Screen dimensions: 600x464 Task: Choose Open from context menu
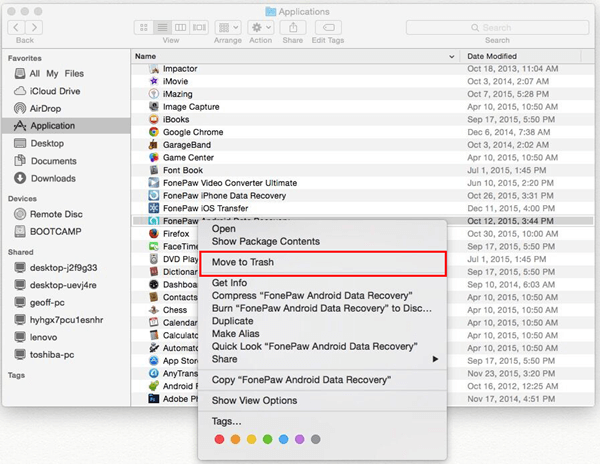coord(322,229)
